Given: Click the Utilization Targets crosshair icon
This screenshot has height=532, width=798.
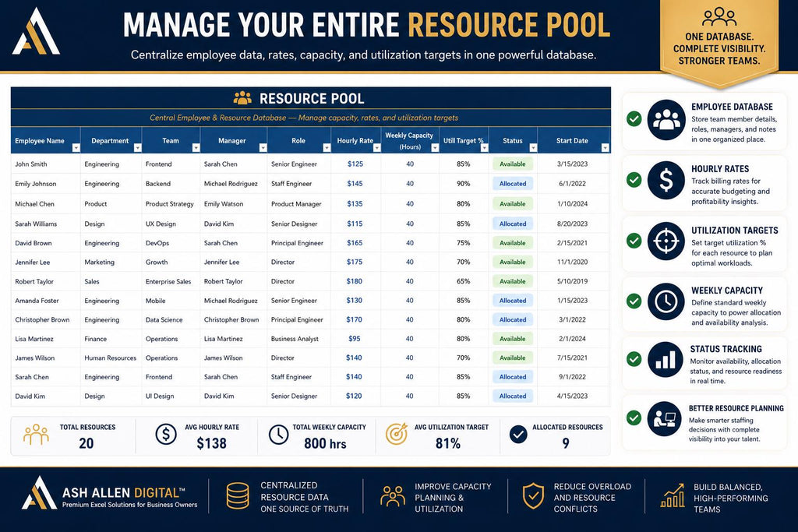Looking at the screenshot, I should (666, 241).
